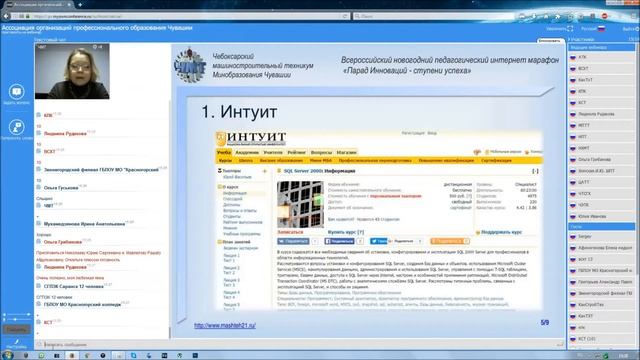
Task: Click the flag icon beside Sergey
Action: (x=573, y=236)
